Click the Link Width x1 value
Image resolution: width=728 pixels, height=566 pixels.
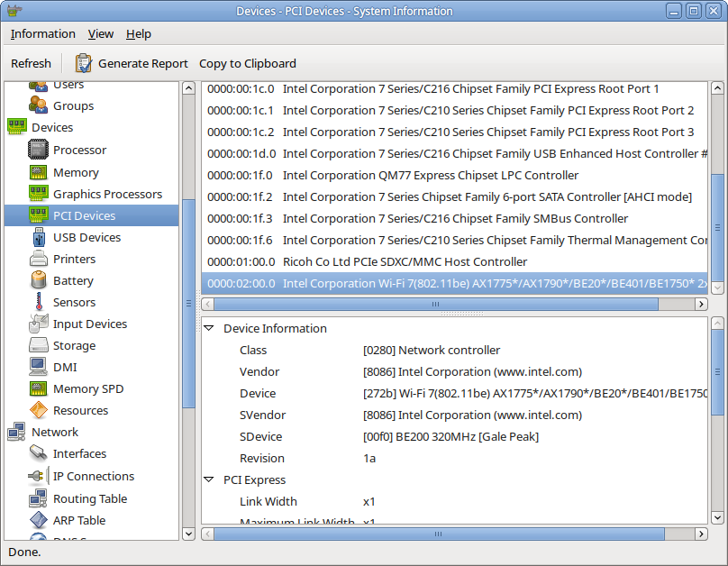pyautogui.click(x=369, y=501)
